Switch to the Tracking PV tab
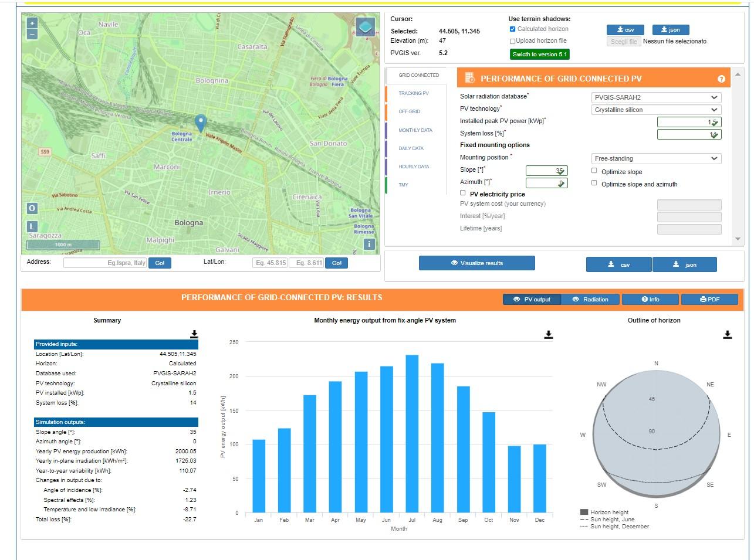Viewport: 754px width, 560px height. [414, 93]
